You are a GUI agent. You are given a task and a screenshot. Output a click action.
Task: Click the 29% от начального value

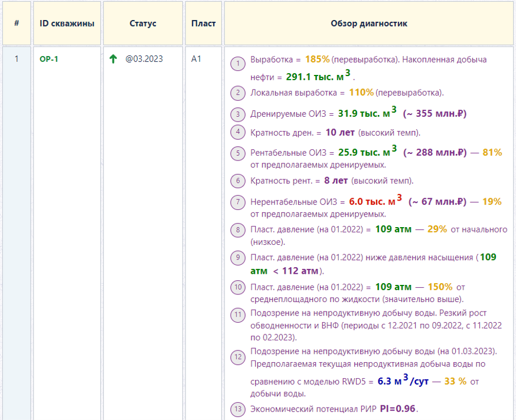coord(437,229)
